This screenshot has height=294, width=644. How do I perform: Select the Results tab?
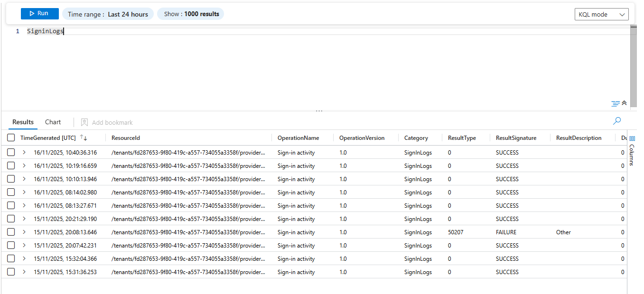pos(23,122)
